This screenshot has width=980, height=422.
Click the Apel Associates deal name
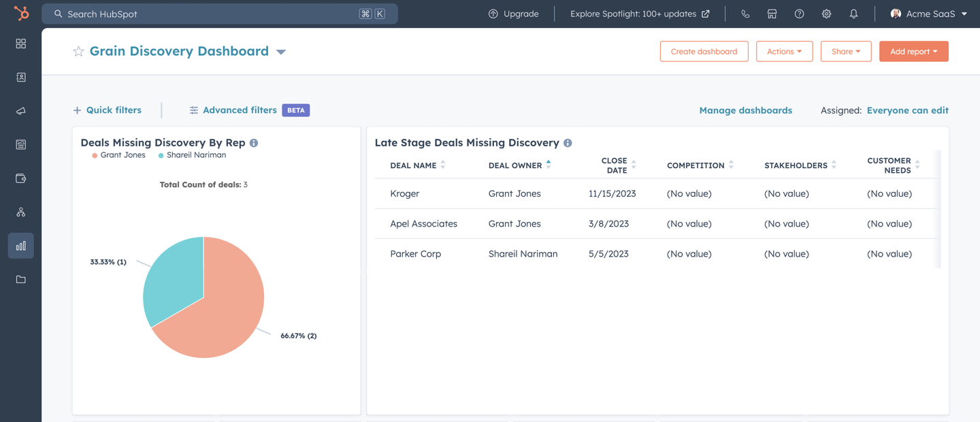click(x=423, y=224)
